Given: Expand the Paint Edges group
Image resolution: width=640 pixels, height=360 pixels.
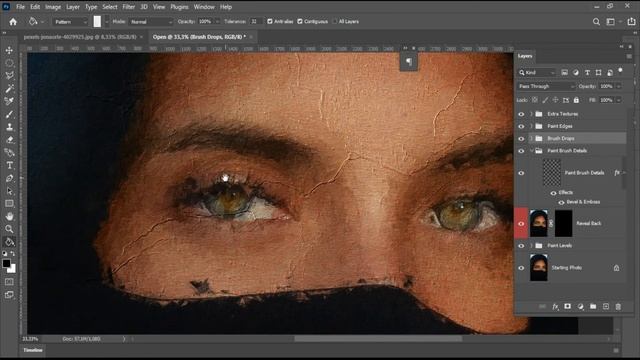Looking at the screenshot, I should click(x=531, y=126).
